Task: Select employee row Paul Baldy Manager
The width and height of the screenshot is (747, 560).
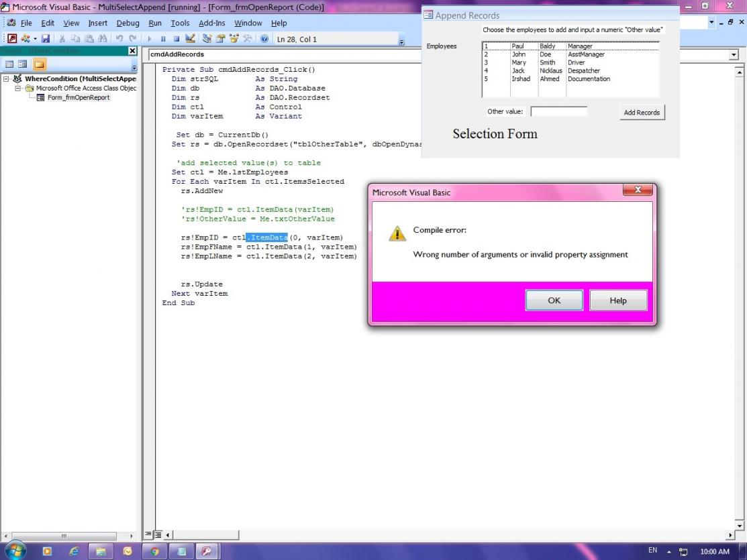Action: pyautogui.click(x=570, y=46)
